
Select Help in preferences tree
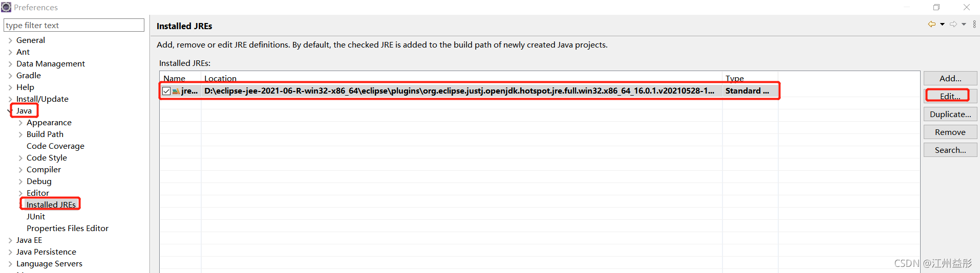pyautogui.click(x=25, y=87)
